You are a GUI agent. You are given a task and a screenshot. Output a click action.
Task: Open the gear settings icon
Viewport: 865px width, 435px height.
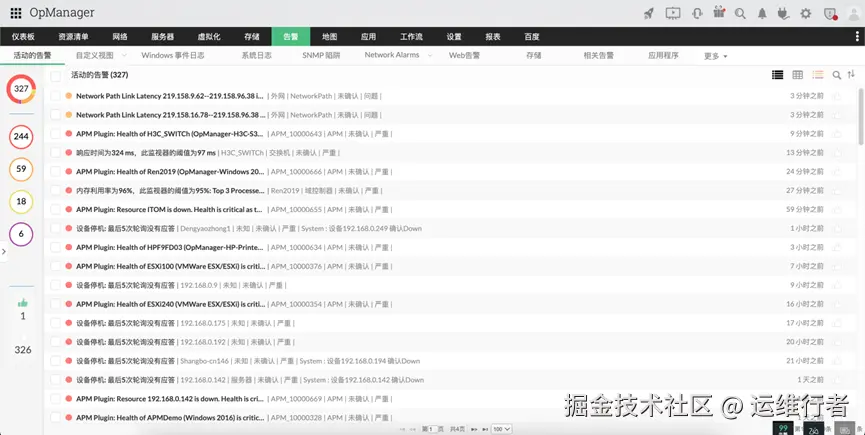(x=806, y=14)
